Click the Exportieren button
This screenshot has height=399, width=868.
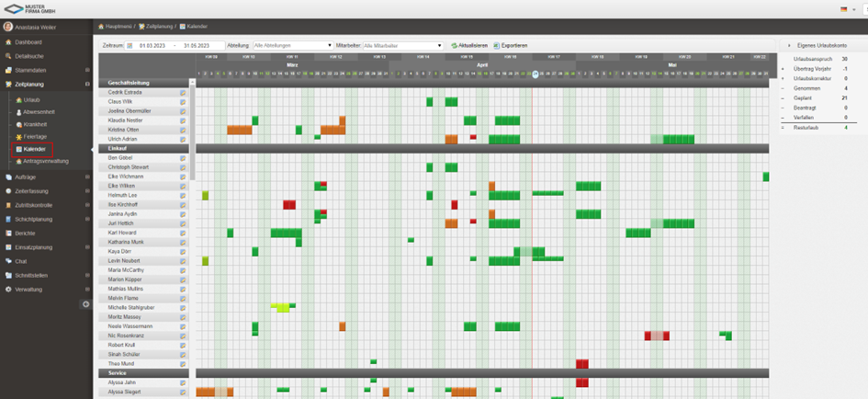pyautogui.click(x=510, y=45)
